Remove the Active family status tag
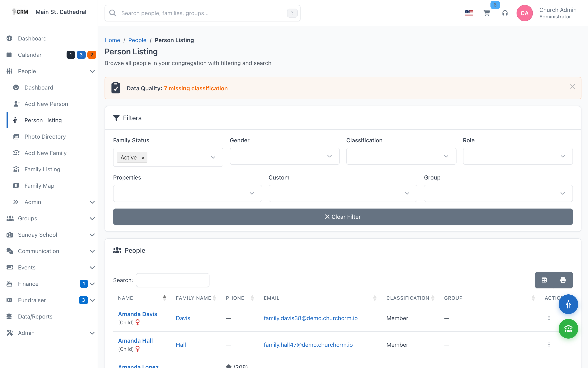The image size is (588, 368). tap(143, 158)
